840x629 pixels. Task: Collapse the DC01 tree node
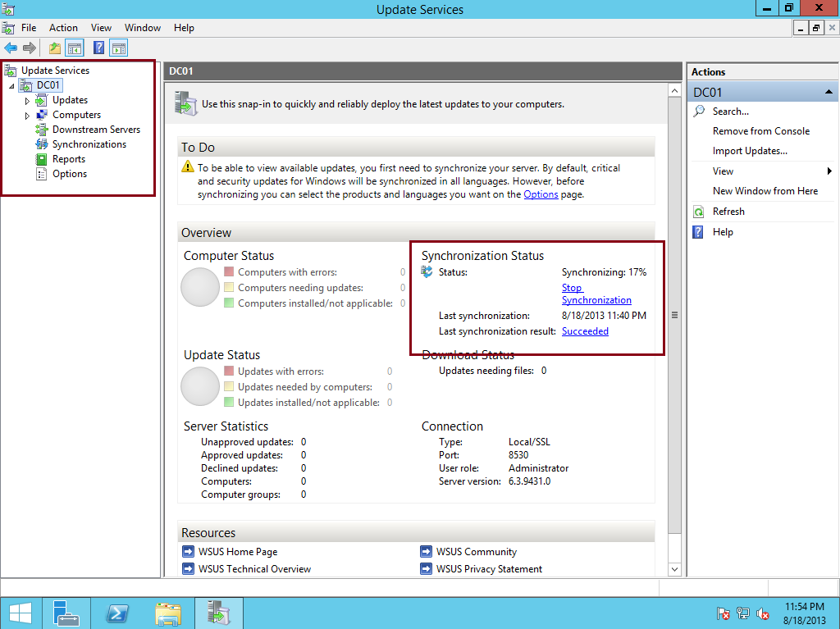(11, 86)
